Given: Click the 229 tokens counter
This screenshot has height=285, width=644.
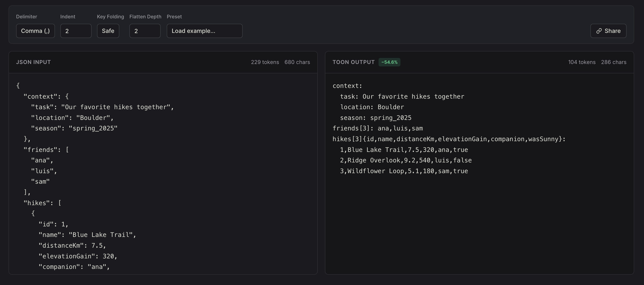Looking at the screenshot, I should point(265,62).
